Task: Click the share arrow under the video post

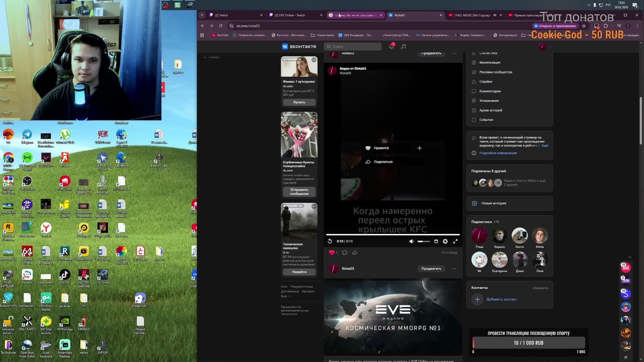Action: (355, 253)
